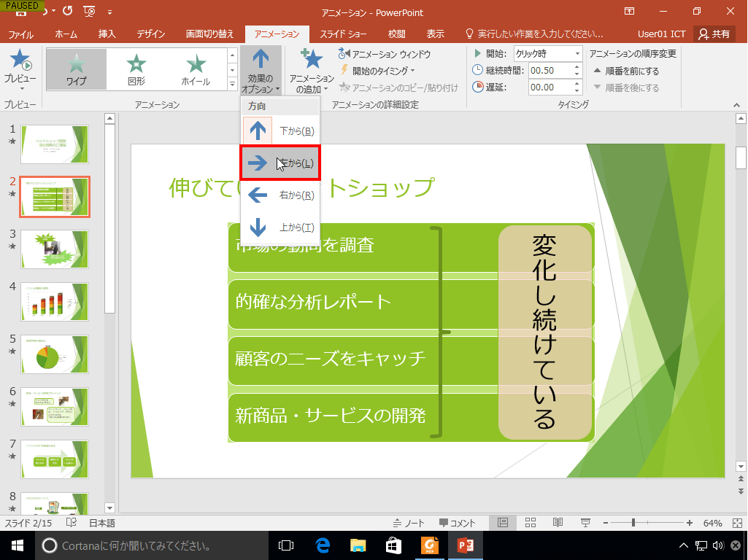The height and width of the screenshot is (560, 748).
Task: Open PowerPoint icon in the taskbar
Action: [465, 544]
